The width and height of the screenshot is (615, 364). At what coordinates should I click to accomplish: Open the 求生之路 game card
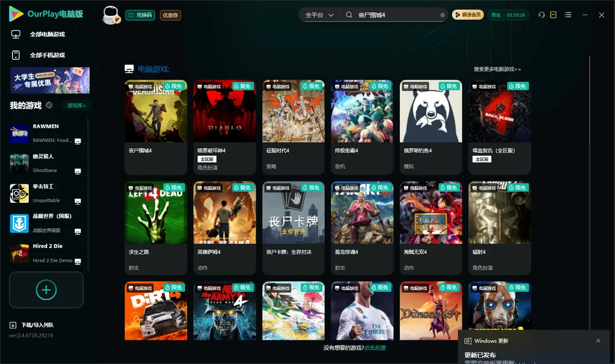tap(156, 228)
